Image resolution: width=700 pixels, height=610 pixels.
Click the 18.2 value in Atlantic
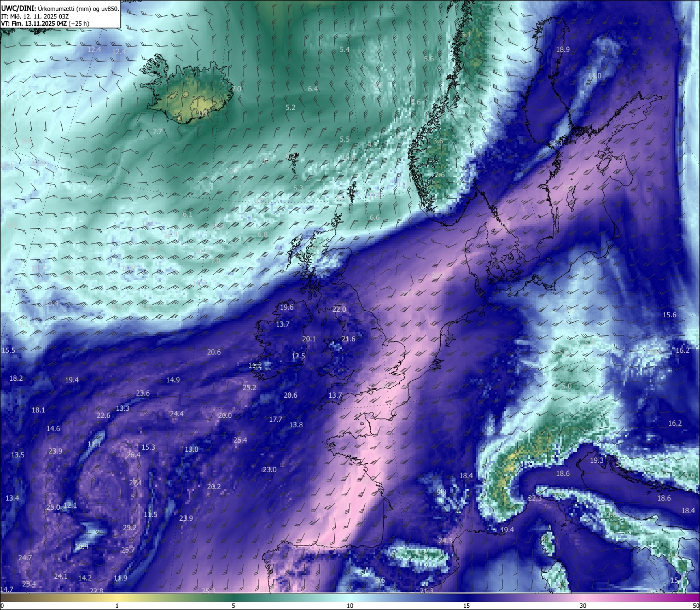click(x=16, y=378)
